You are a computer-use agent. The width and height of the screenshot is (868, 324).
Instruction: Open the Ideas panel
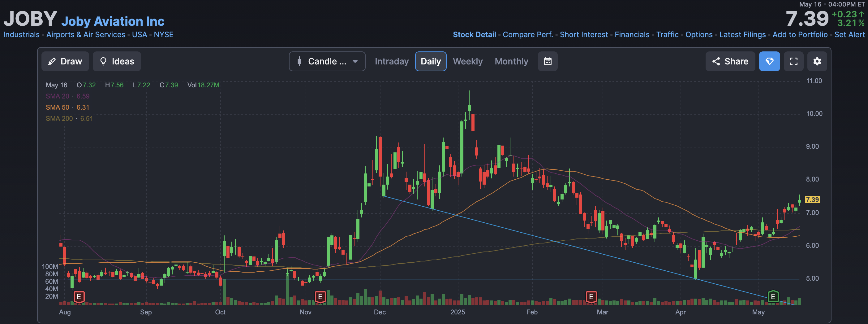click(117, 61)
